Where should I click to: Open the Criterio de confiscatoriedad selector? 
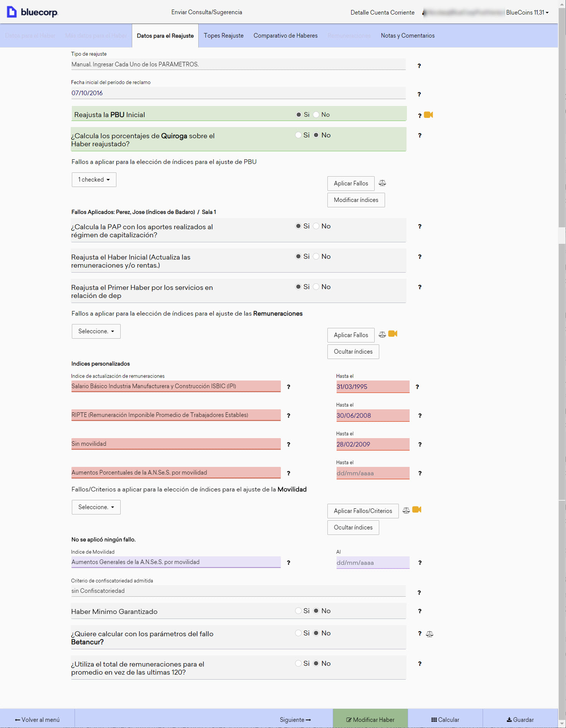(x=238, y=591)
